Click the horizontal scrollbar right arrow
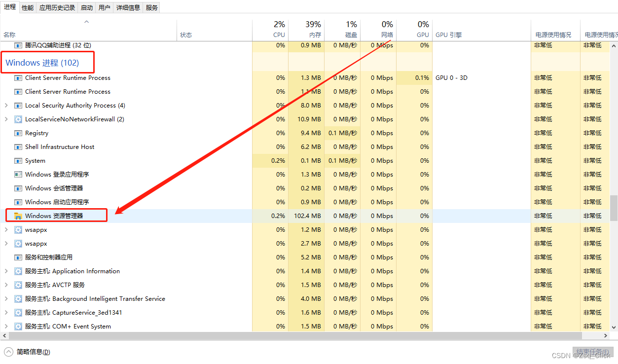This screenshot has width=618, height=364. point(606,335)
